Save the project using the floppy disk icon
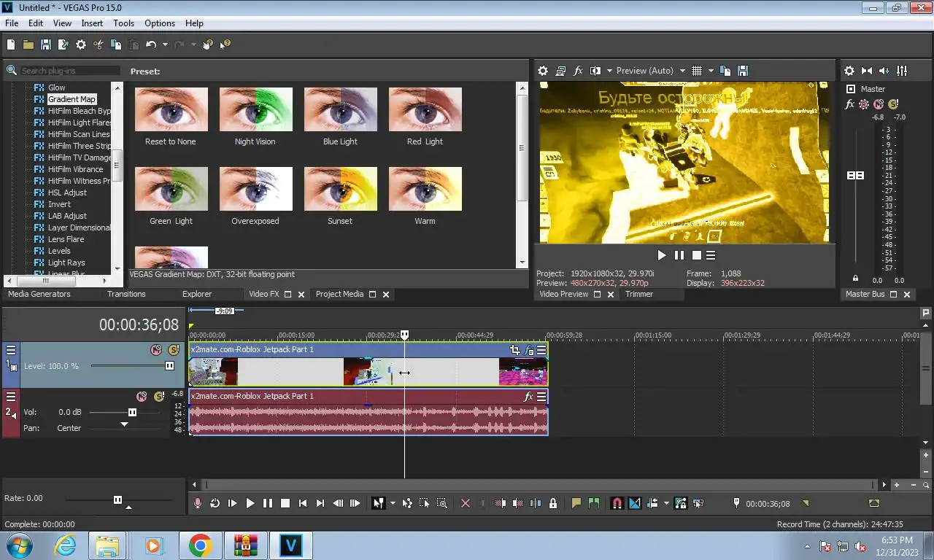Image resolution: width=934 pixels, height=560 pixels. pos(45,44)
